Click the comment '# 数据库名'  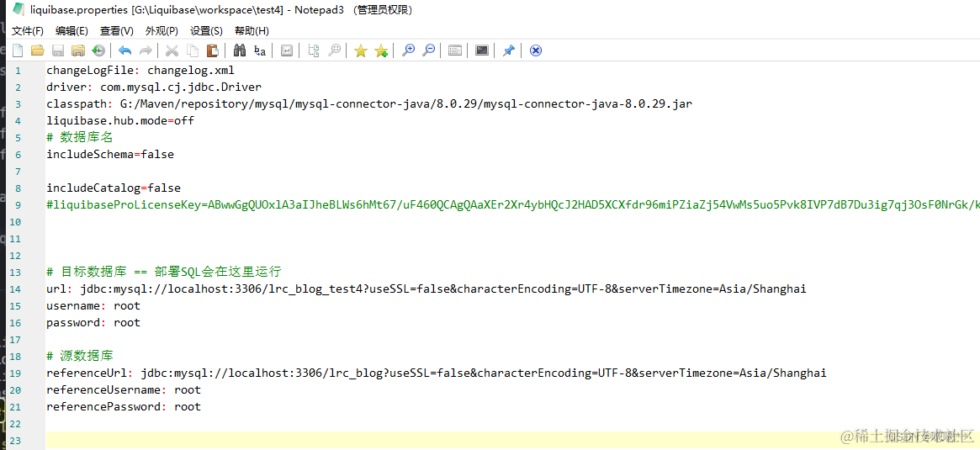pyautogui.click(x=79, y=137)
